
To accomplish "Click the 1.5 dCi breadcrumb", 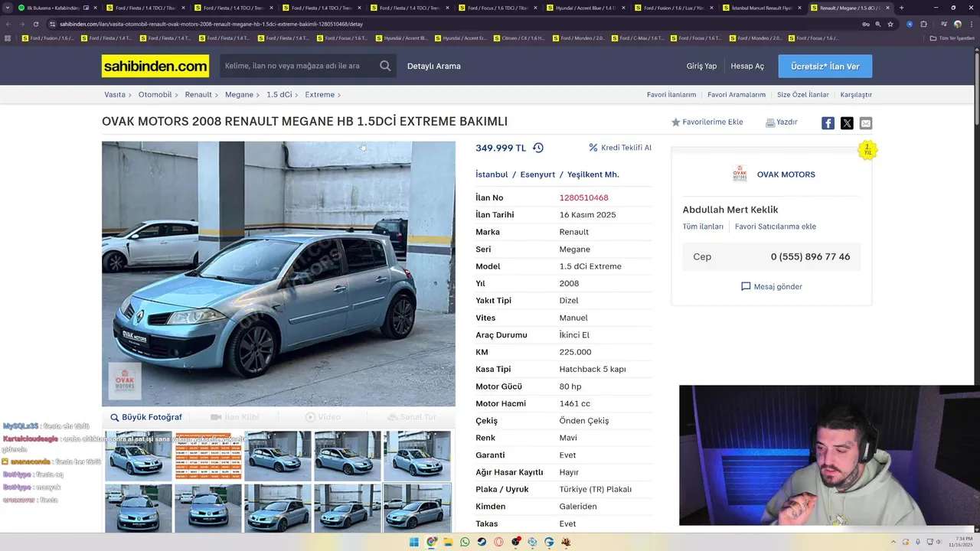I will (x=279, y=95).
